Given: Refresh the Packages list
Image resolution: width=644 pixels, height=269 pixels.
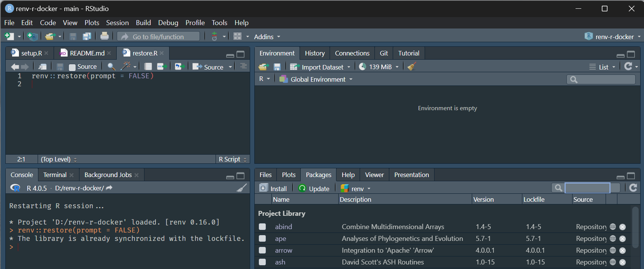Looking at the screenshot, I should click(x=633, y=188).
